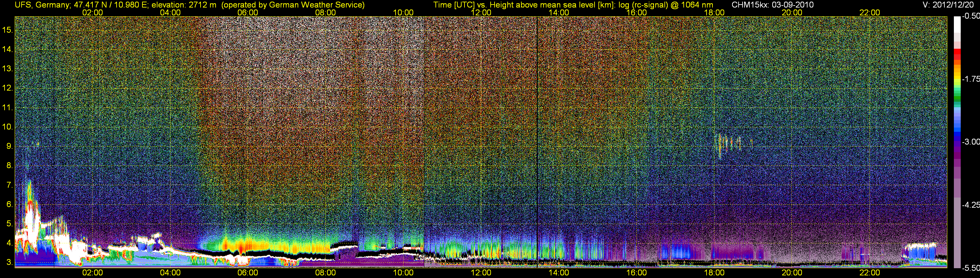
Task: Click the 'log (rc-signal) @ 1064 nm' text
Action: click(665, 5)
